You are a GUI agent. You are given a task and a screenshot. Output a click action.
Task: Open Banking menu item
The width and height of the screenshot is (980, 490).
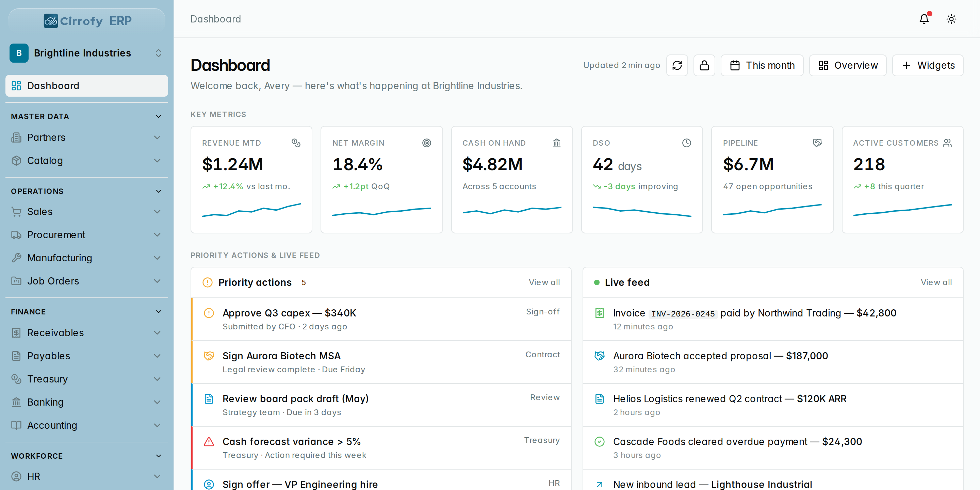(87, 402)
